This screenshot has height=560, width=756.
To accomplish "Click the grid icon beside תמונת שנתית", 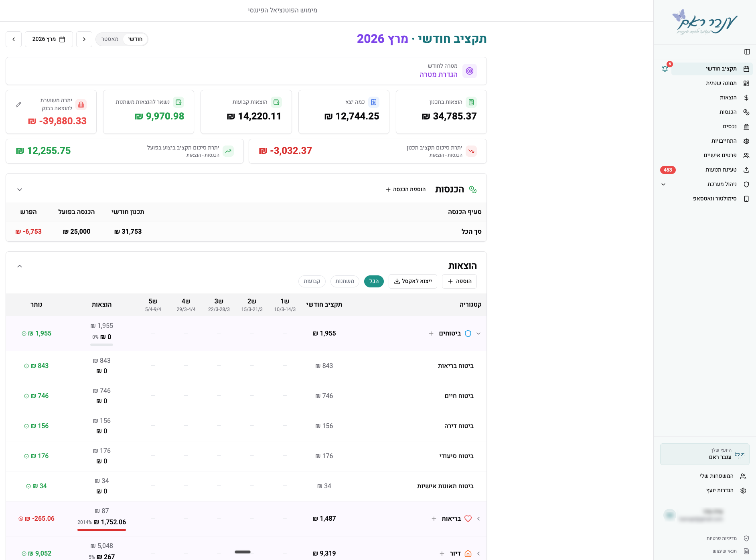I will [746, 83].
